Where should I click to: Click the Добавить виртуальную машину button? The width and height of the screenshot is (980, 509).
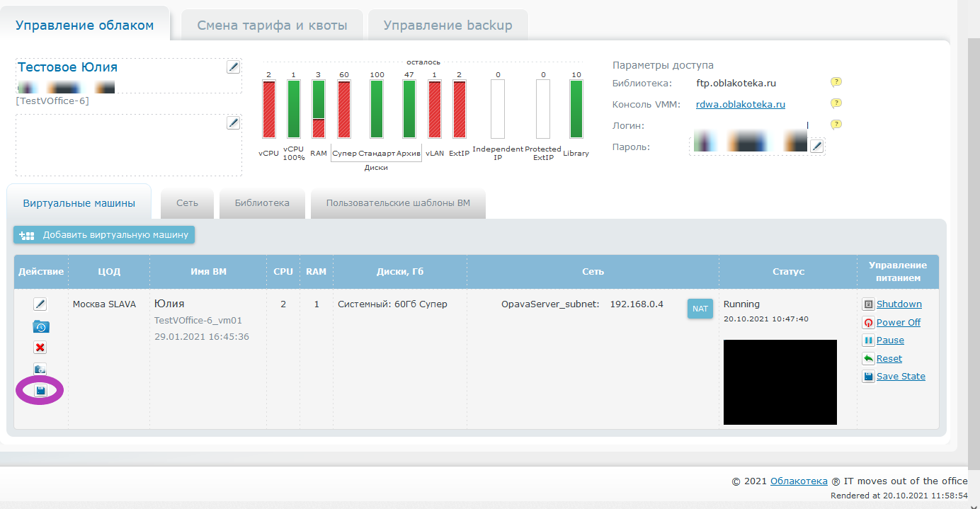click(x=104, y=235)
